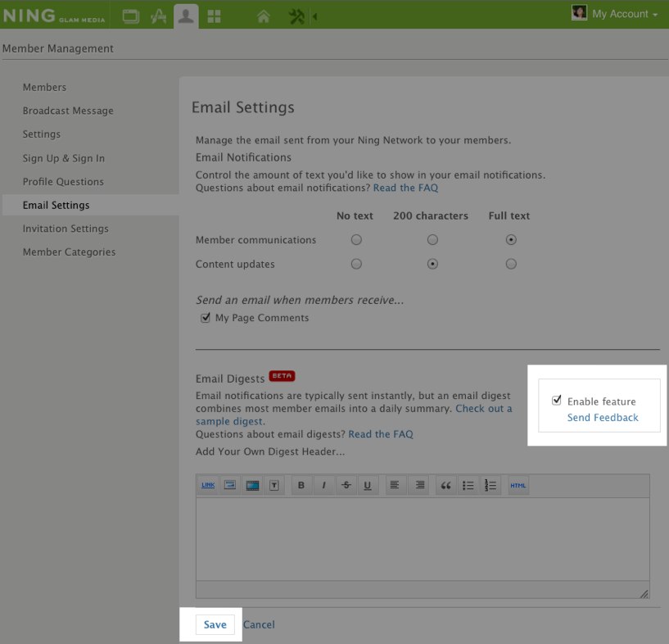Insert a link with LINK editor button
This screenshot has width=669, height=644.
click(208, 485)
